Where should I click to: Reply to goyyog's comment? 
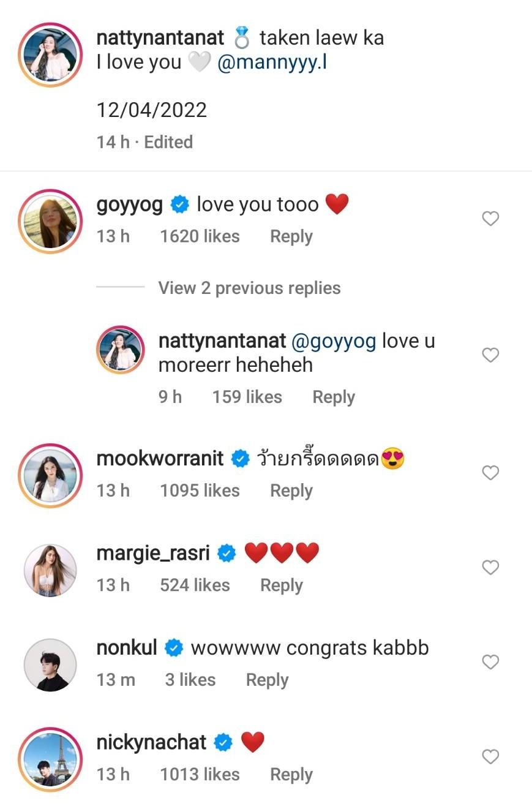coord(291,236)
